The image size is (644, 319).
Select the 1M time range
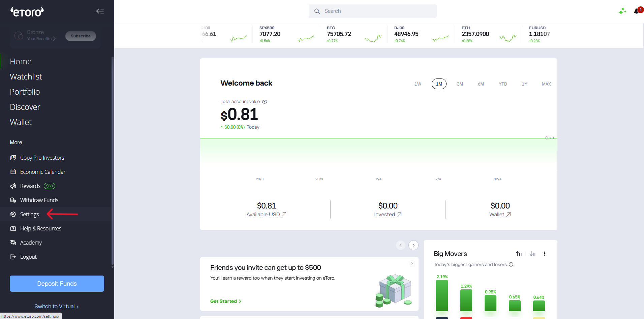(x=439, y=84)
